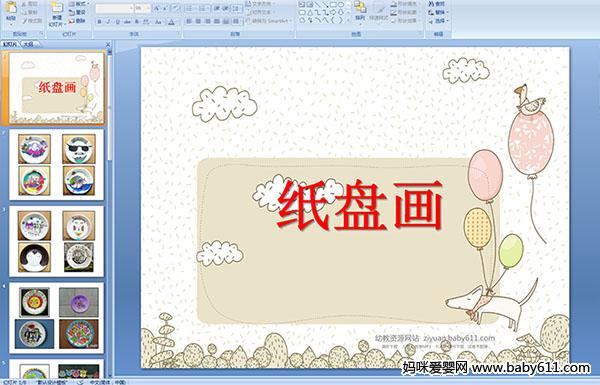600x385 pixels.
Task: Select the second slide thumbnail
Action: tap(56, 165)
